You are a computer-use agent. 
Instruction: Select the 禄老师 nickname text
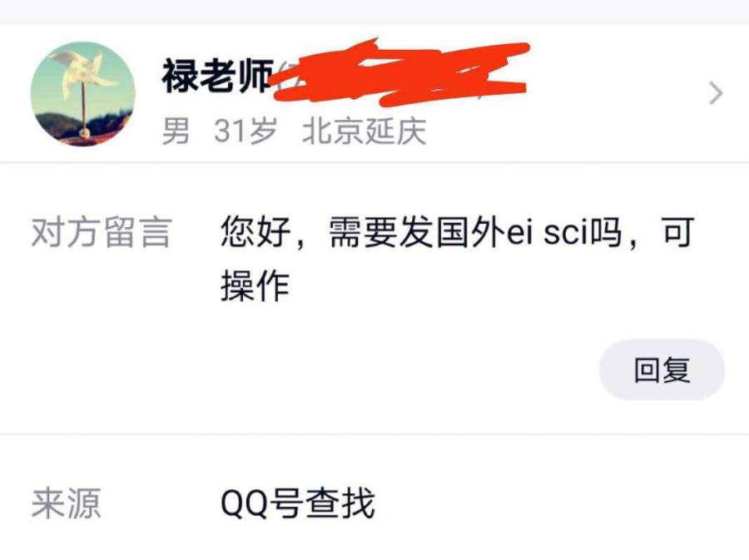click(x=218, y=76)
